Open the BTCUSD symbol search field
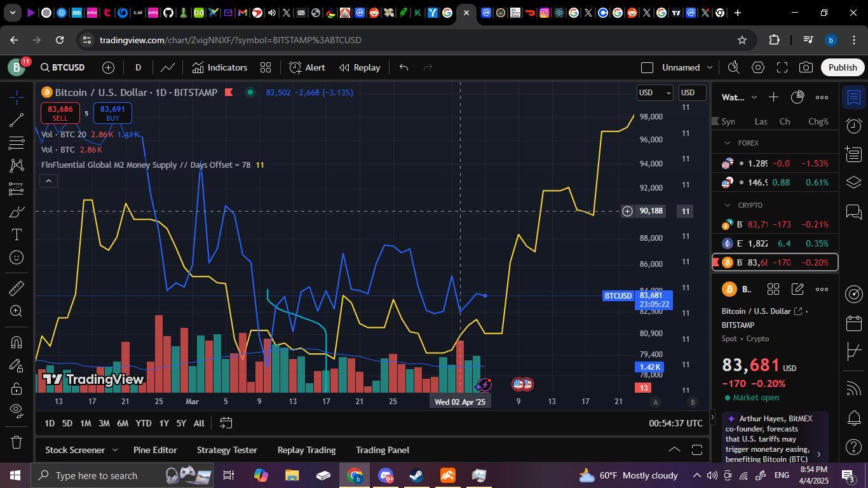Image resolution: width=868 pixels, height=488 pixels. pyautogui.click(x=63, y=67)
